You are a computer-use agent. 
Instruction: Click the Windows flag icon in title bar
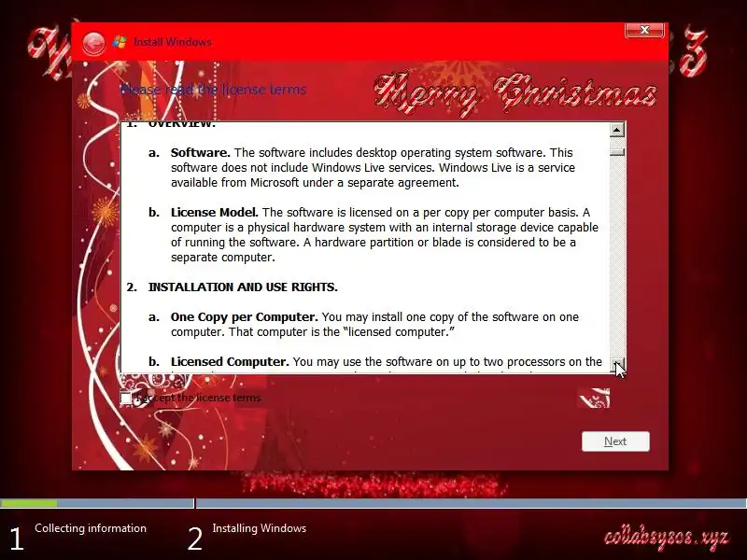[120, 42]
